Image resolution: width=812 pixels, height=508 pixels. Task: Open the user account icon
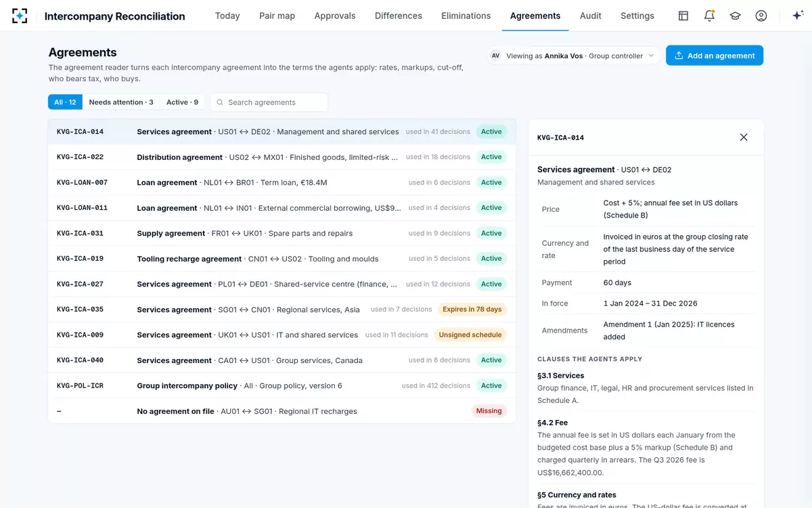(761, 16)
